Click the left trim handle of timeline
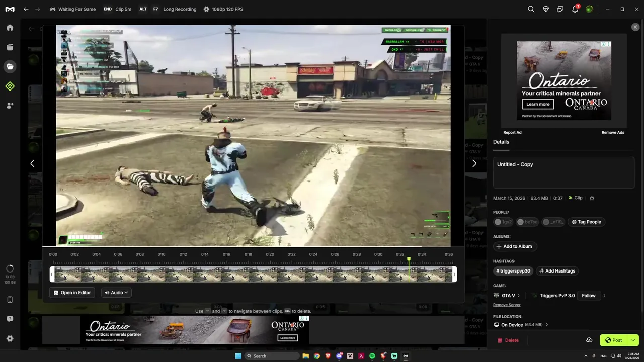644x362 pixels. [52, 274]
